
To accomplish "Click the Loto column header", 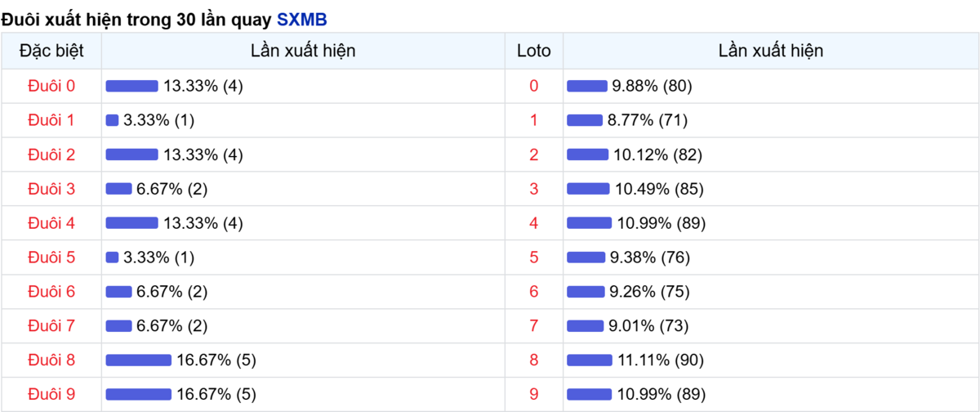I will point(534,51).
